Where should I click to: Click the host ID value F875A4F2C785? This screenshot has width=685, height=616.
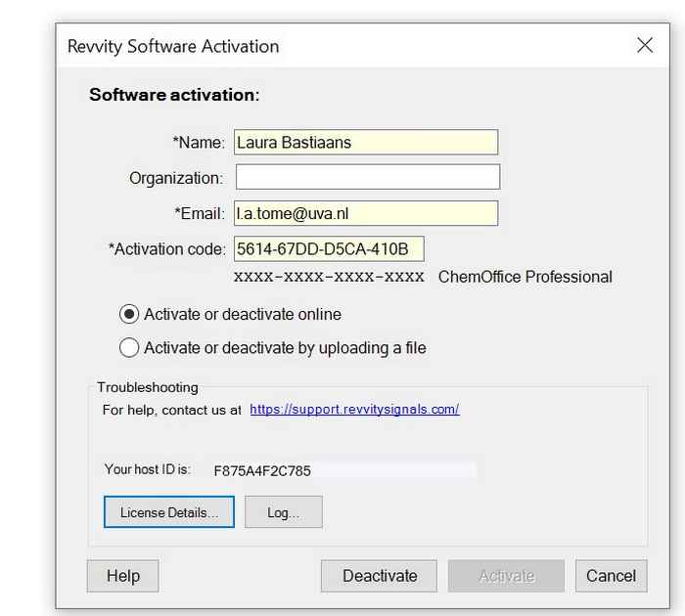click(x=262, y=471)
